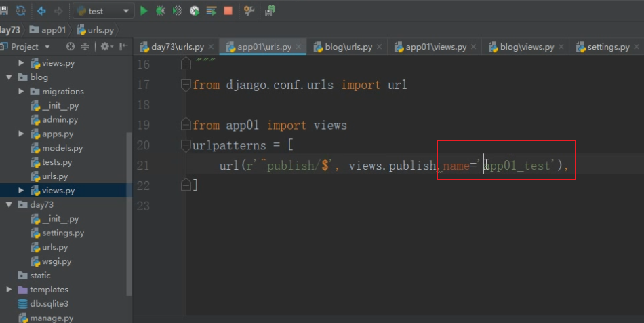Start debugging with the bug icon

point(161,11)
